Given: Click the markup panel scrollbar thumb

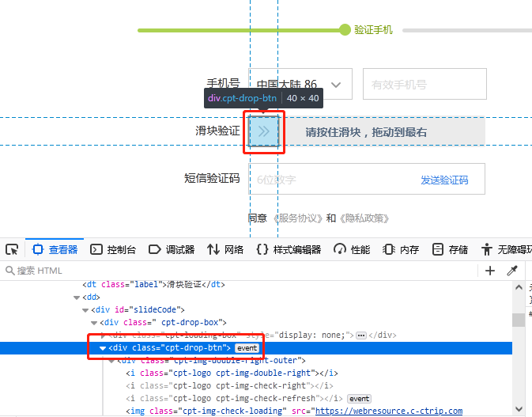Looking at the screenshot, I should (x=519, y=320).
